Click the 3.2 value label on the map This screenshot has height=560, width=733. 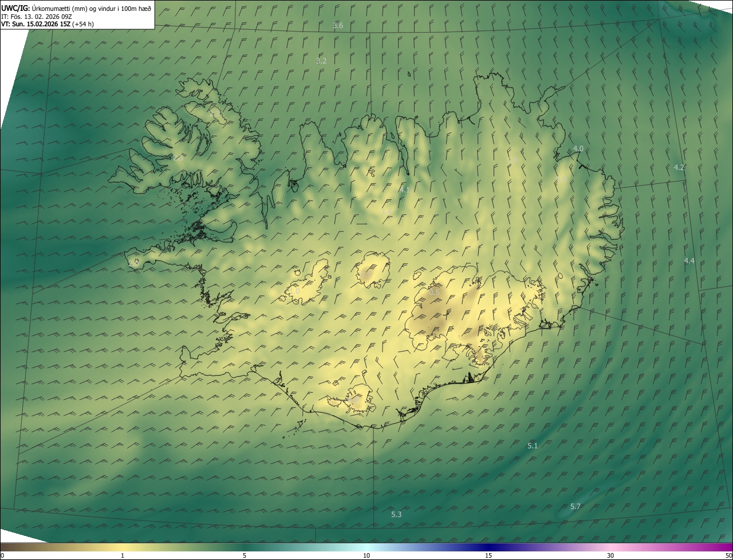point(321,61)
